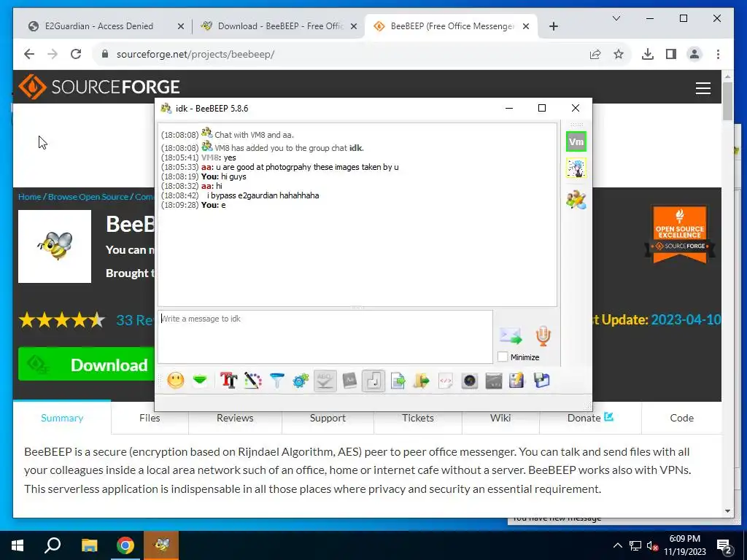Open the font color palette pencil icon
Screen dimensions: 747x560
(253, 381)
